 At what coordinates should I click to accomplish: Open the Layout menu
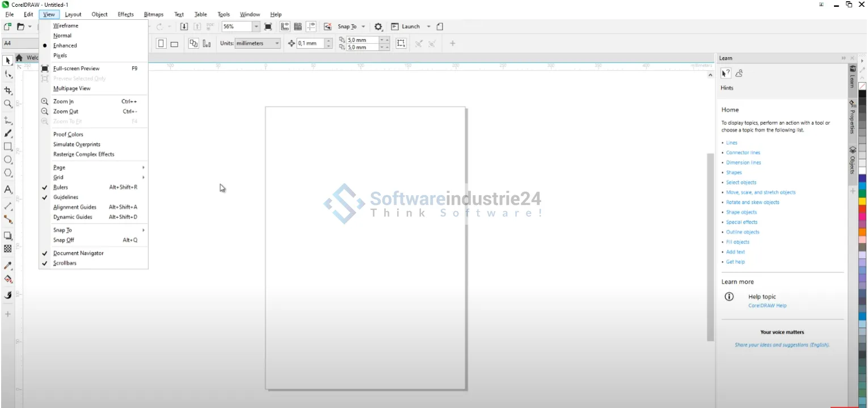tap(73, 14)
